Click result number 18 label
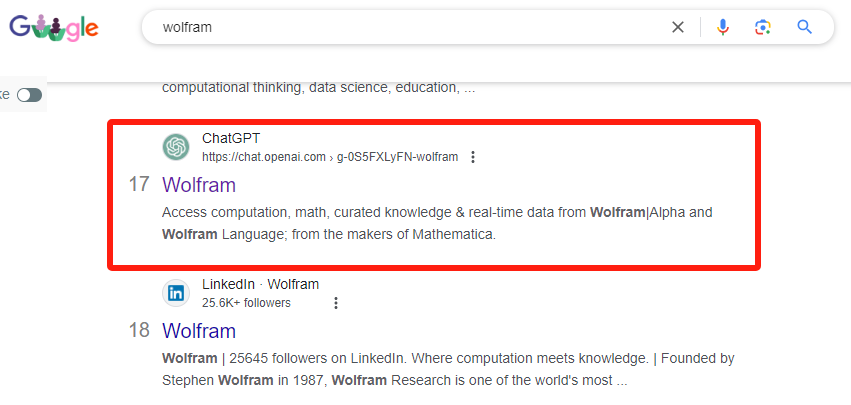851x405 pixels. (139, 331)
